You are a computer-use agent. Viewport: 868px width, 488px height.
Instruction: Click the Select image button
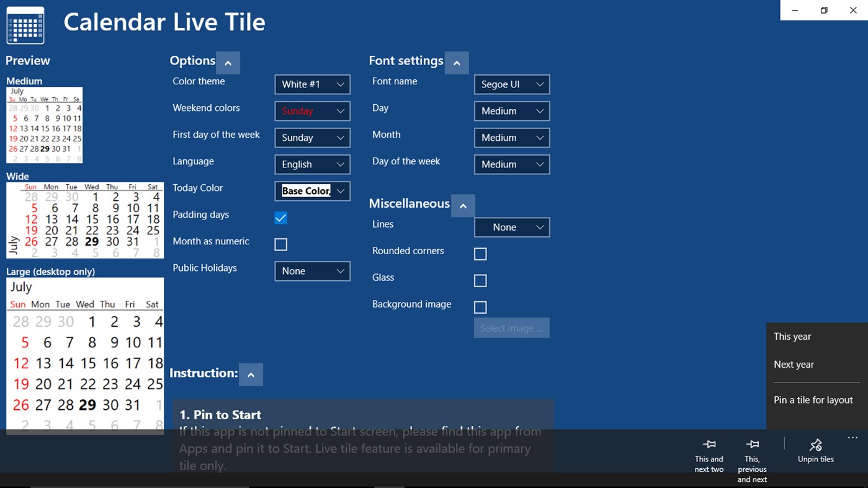511,327
